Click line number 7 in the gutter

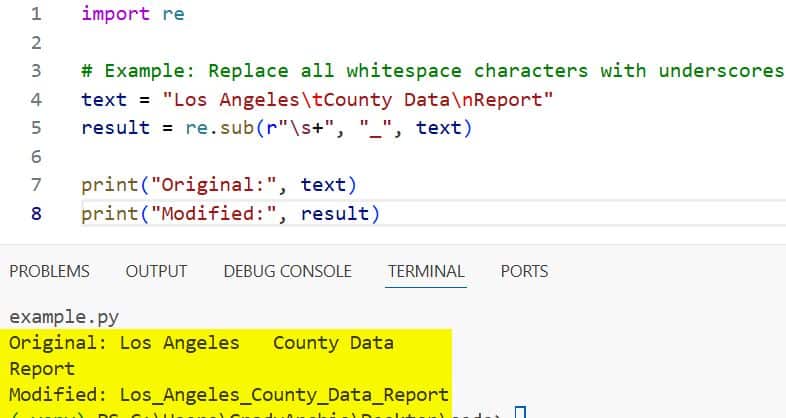(36, 185)
